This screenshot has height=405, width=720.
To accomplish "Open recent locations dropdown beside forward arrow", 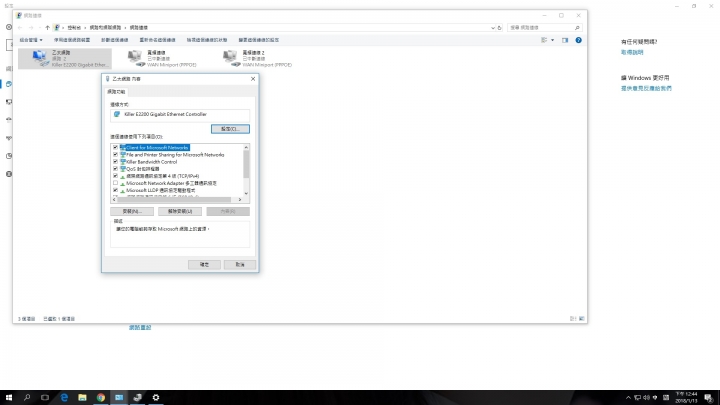I will 39,28.
